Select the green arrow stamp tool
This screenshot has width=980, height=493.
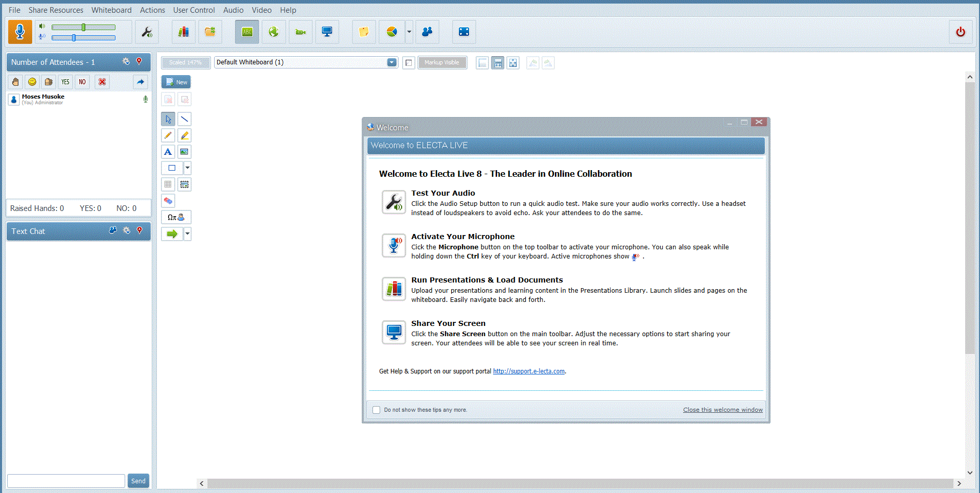172,234
